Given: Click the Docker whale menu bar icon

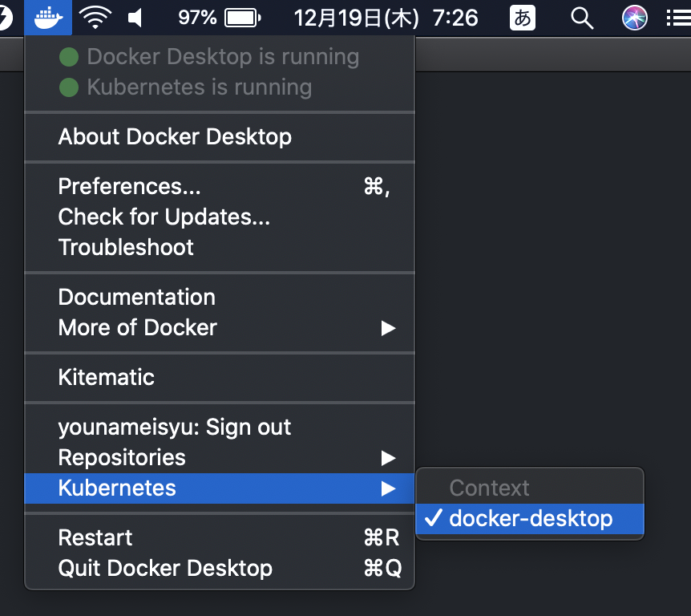Looking at the screenshot, I should click(x=48, y=18).
